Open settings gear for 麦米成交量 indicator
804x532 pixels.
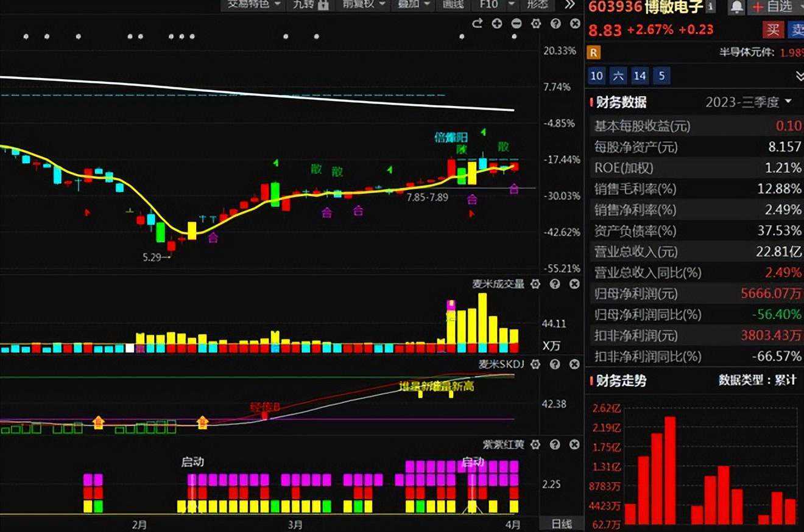pos(535,284)
